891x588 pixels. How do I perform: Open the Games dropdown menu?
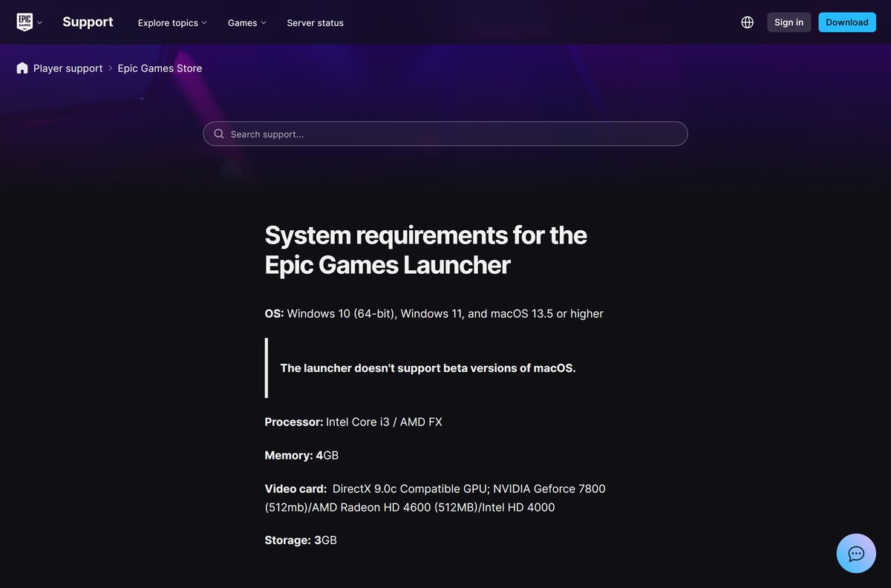247,23
